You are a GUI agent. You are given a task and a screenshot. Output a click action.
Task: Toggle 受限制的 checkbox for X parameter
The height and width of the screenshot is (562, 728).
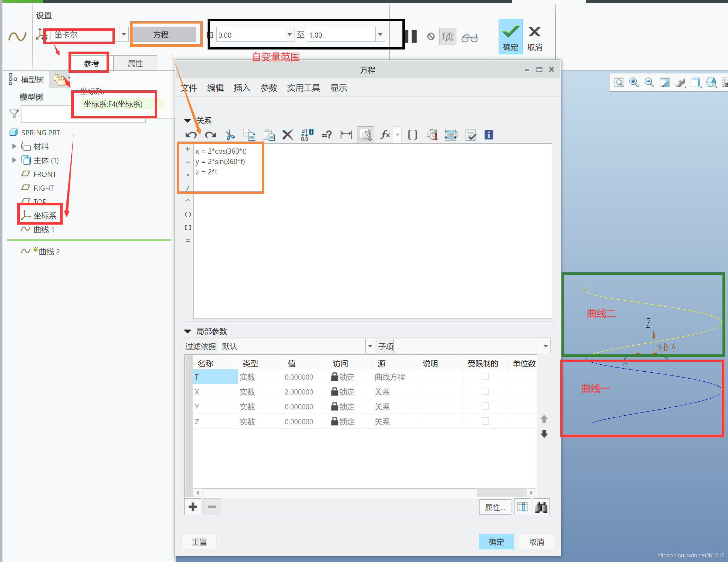[485, 391]
